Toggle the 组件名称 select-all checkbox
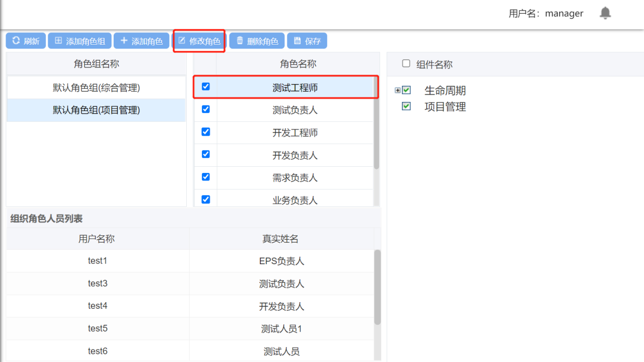Screen dimensions: 644x362 (x=406, y=64)
